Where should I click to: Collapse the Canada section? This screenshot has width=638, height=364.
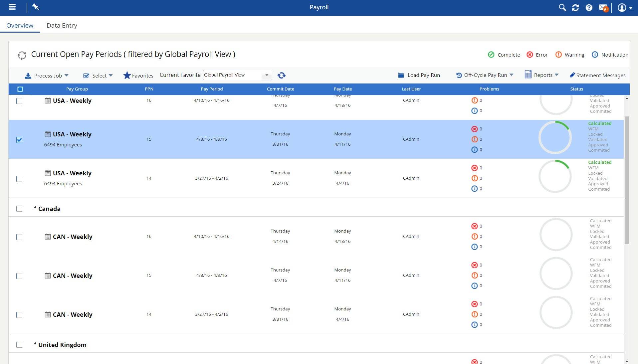point(35,207)
